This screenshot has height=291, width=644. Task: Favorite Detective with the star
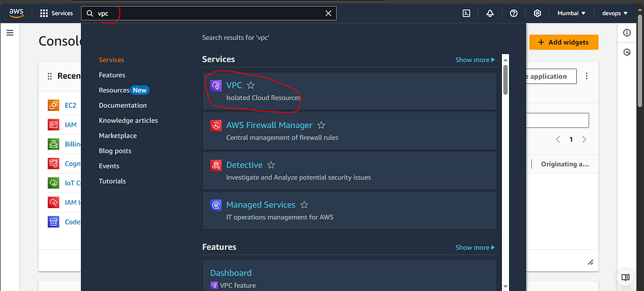tap(271, 165)
